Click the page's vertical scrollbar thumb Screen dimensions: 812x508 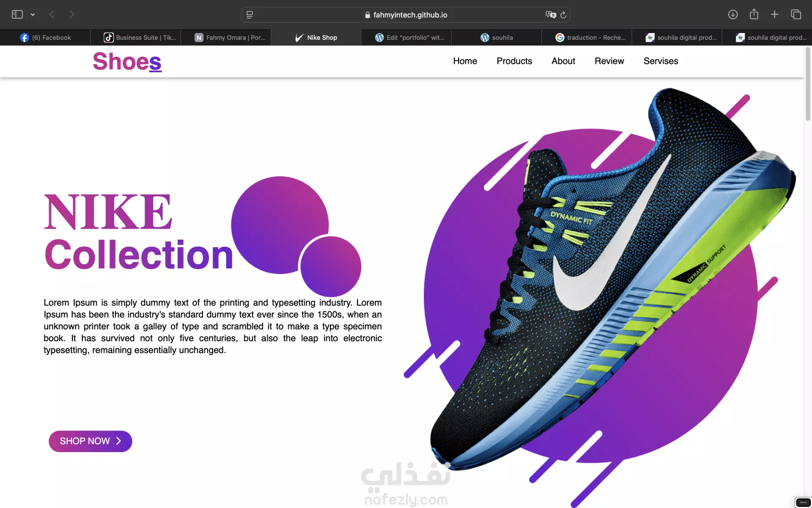(x=808, y=85)
